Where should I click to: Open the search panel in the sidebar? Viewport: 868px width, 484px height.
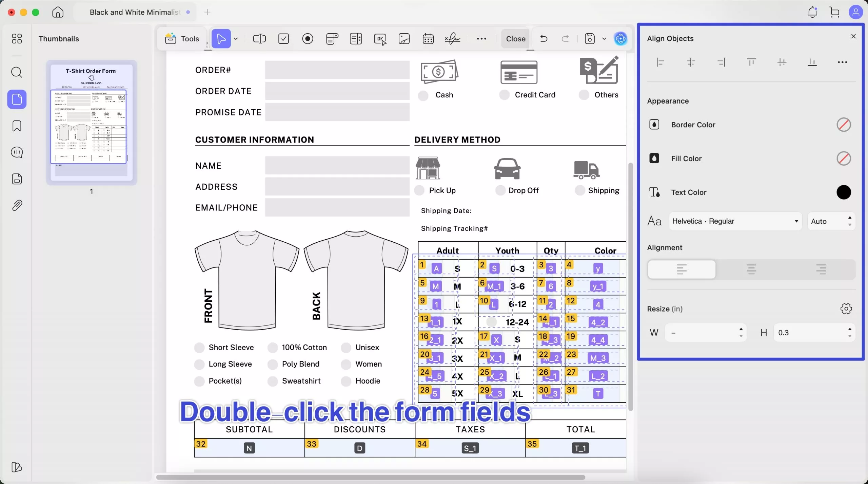click(x=17, y=72)
